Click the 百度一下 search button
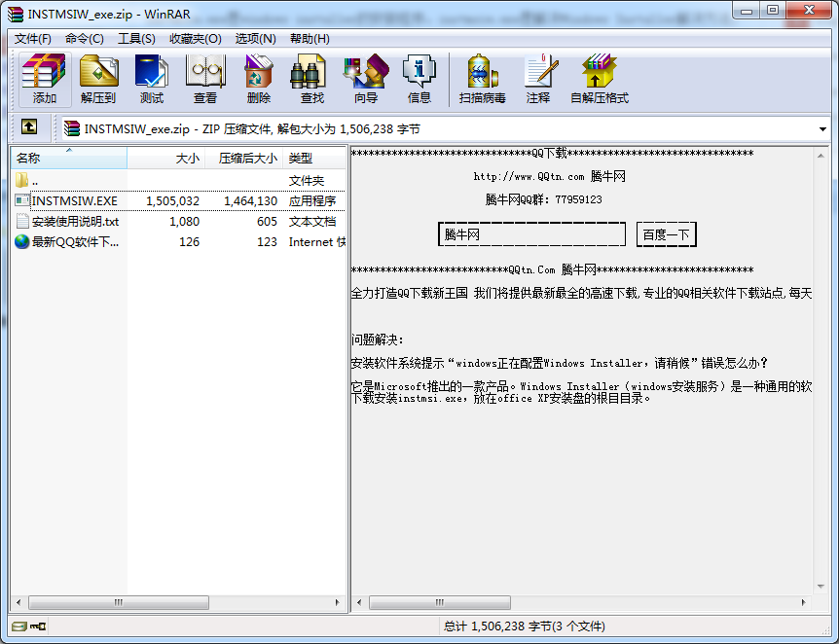Viewport: 839px width, 644px height. (x=666, y=234)
